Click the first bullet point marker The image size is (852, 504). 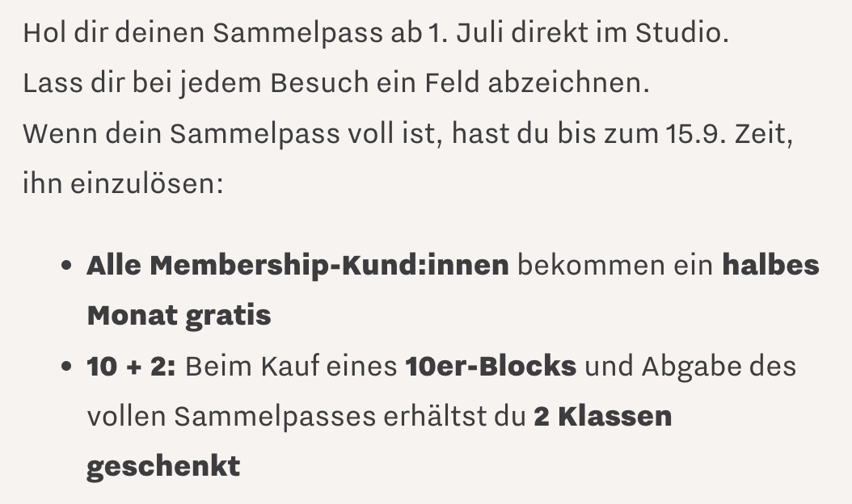[67, 266]
